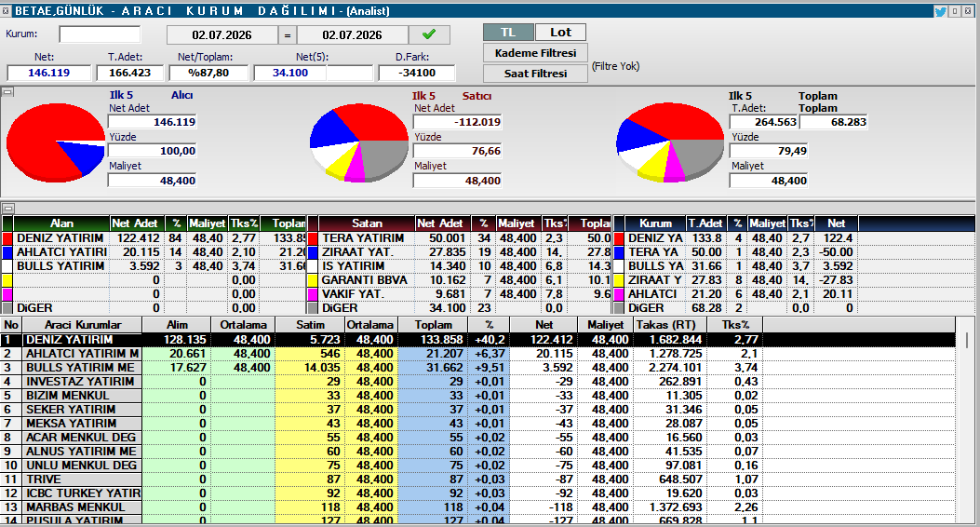Sort main table by Araci Kurumlar header
The width and height of the screenshot is (980, 527).
click(83, 324)
